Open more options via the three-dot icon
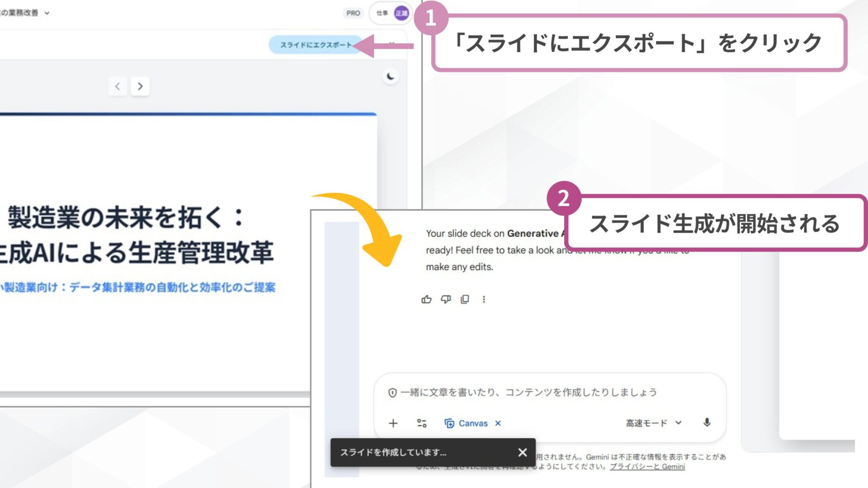Screen dimensions: 868x488 484,299
